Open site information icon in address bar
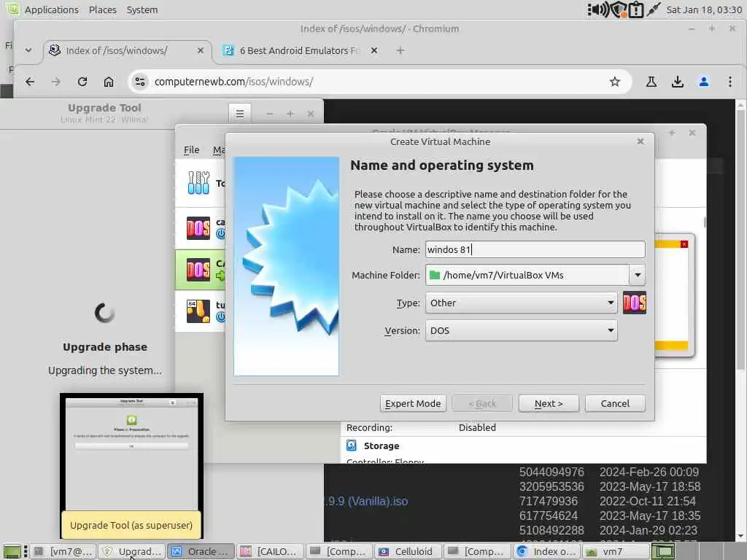Image resolution: width=747 pixels, height=560 pixels. point(140,82)
